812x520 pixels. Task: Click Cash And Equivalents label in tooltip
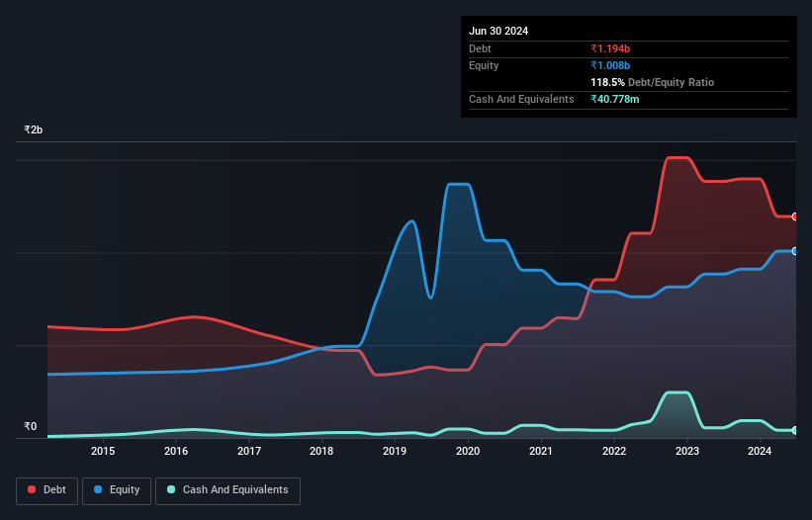click(521, 99)
